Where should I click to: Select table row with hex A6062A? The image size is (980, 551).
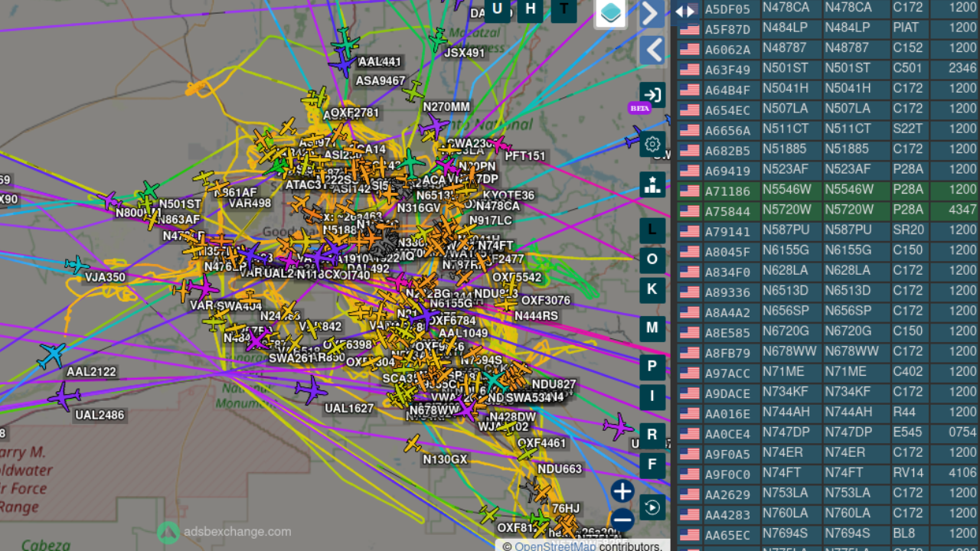[828, 48]
